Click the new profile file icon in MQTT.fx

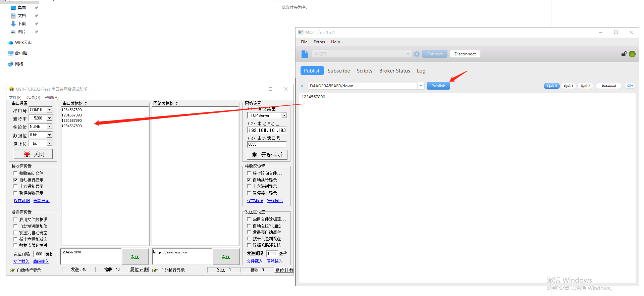pos(305,54)
